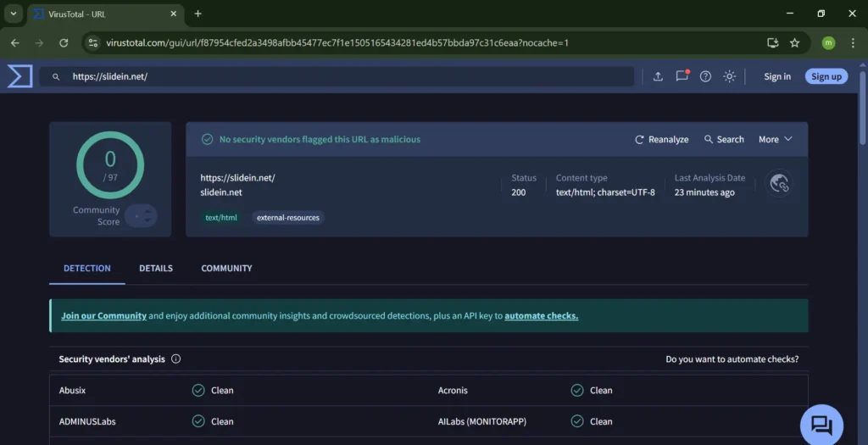The width and height of the screenshot is (868, 445).
Task: Close the VirusTotal - URL tab
Action: tap(173, 14)
